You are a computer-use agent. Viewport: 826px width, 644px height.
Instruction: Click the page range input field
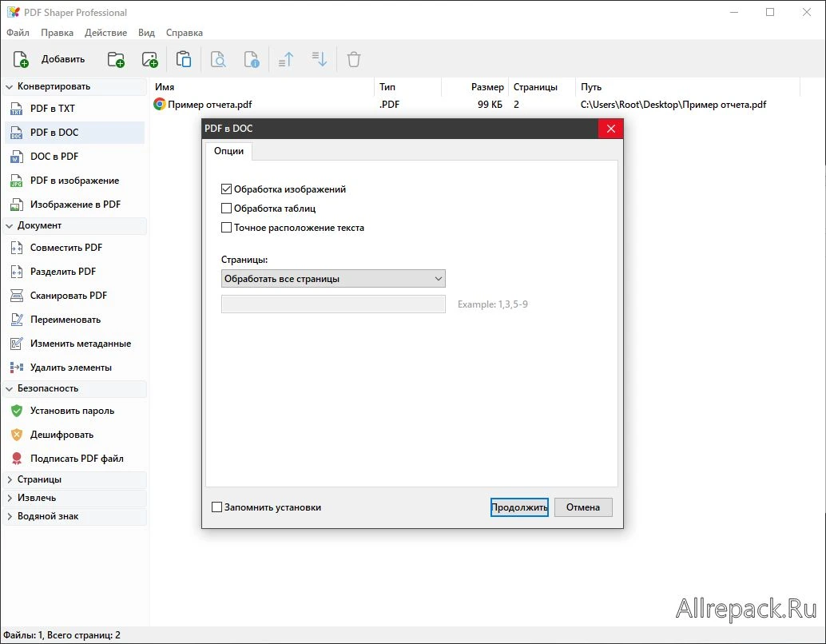[333, 304]
